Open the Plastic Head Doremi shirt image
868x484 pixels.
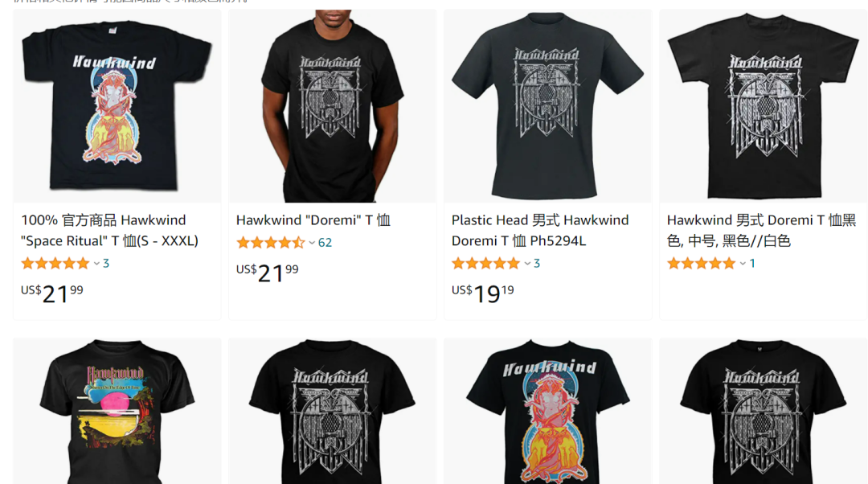[547, 106]
